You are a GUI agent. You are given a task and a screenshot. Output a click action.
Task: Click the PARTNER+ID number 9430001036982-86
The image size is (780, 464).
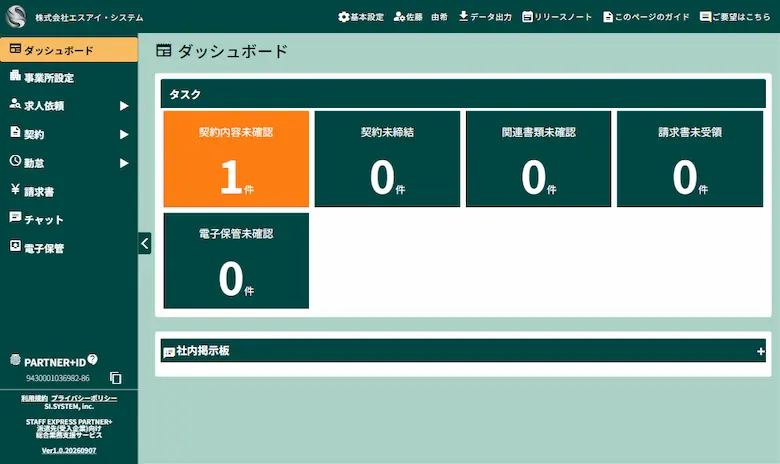coord(58,378)
